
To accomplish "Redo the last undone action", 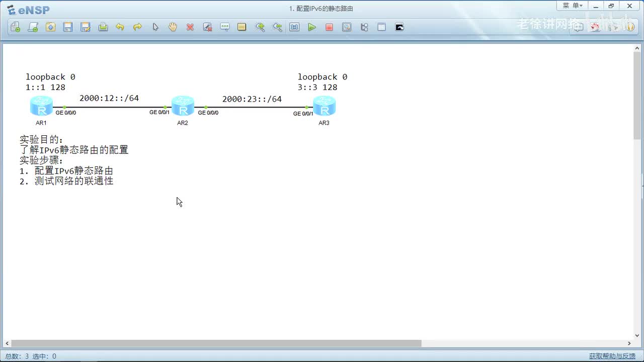I will pyautogui.click(x=137, y=27).
